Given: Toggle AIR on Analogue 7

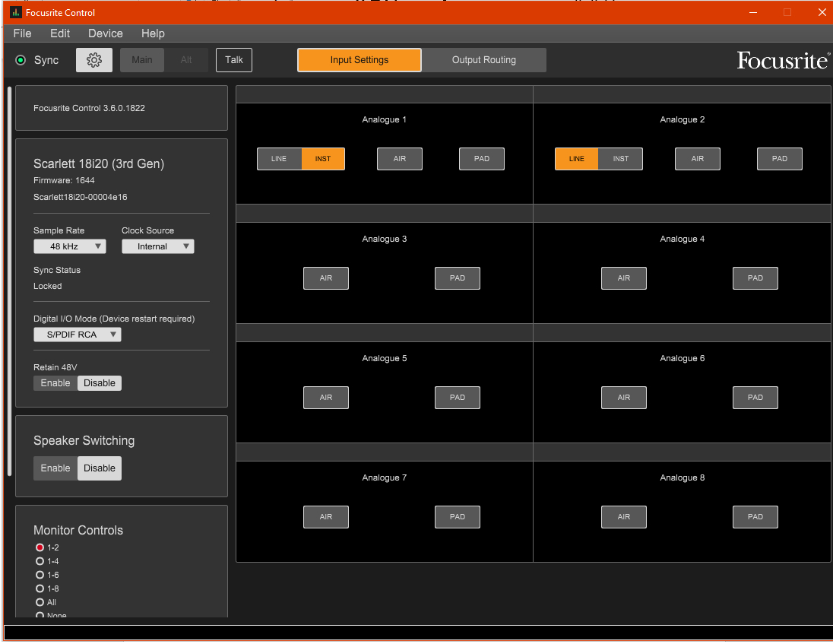Looking at the screenshot, I should pos(326,517).
